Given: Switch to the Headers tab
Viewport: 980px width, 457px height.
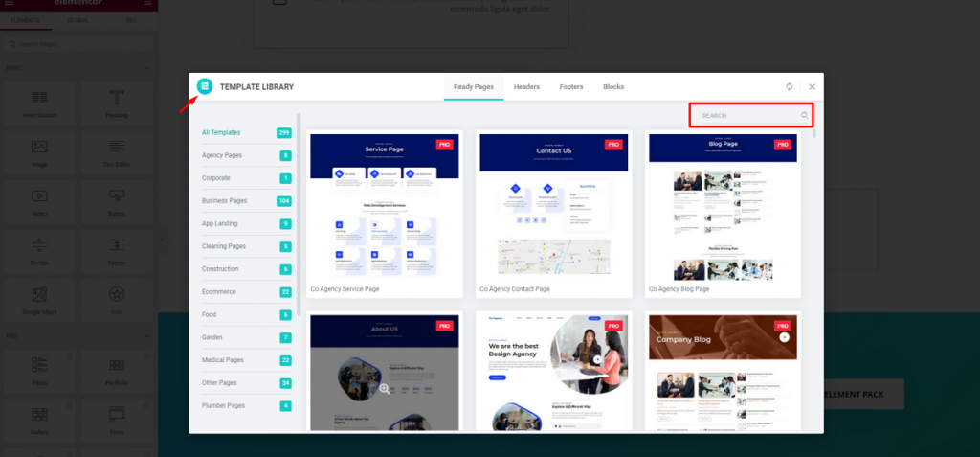Looking at the screenshot, I should pyautogui.click(x=526, y=87).
